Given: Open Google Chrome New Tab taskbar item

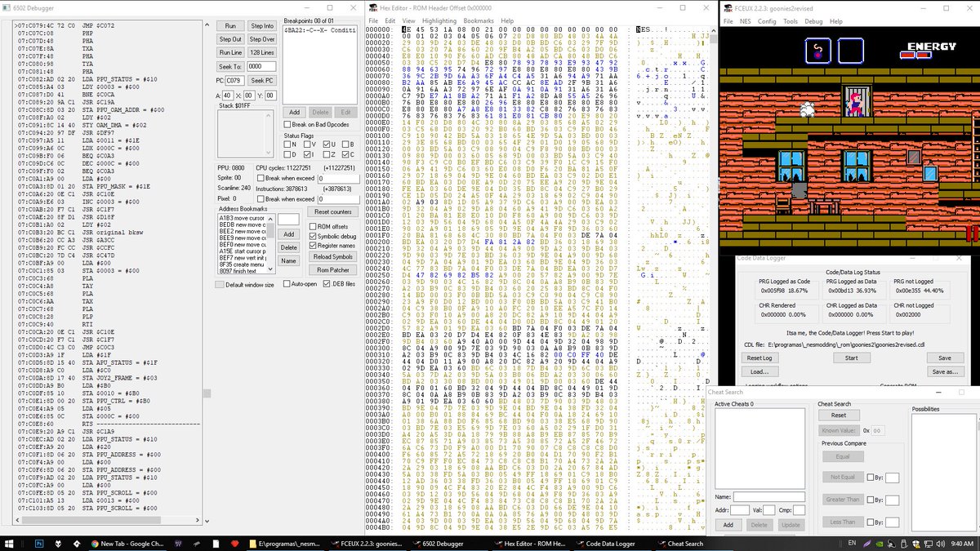Looking at the screenshot, I should pos(127,543).
